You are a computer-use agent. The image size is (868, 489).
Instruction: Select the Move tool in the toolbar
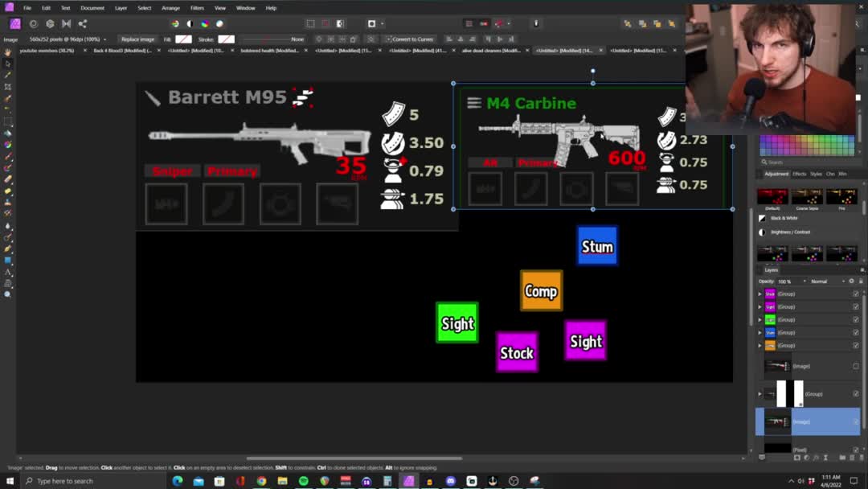pos(8,64)
